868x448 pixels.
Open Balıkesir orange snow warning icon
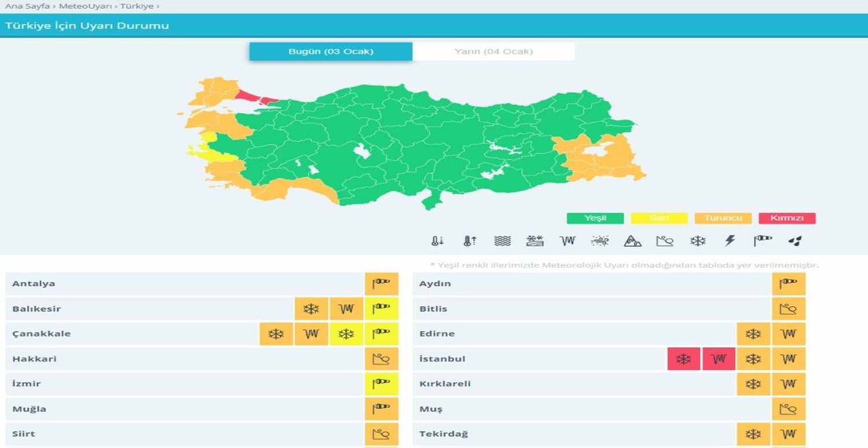coord(311,308)
